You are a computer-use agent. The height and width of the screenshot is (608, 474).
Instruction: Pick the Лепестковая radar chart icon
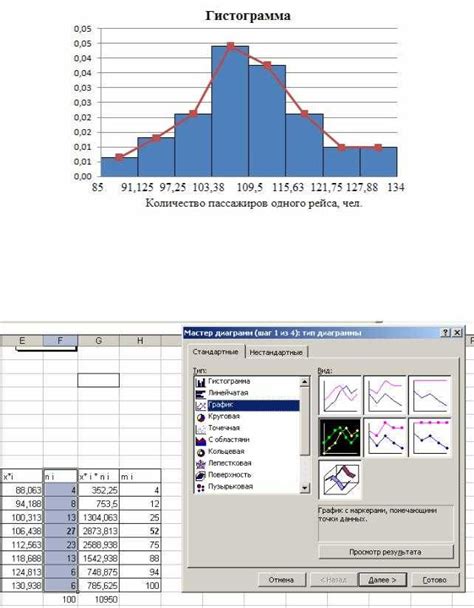201,464
